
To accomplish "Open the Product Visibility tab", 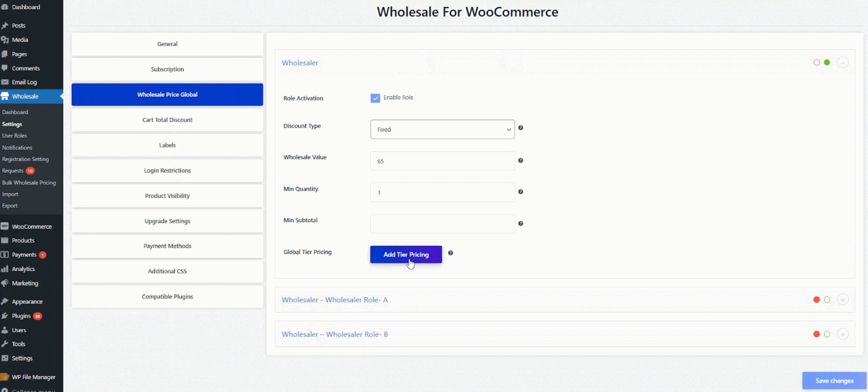I will click(x=167, y=196).
